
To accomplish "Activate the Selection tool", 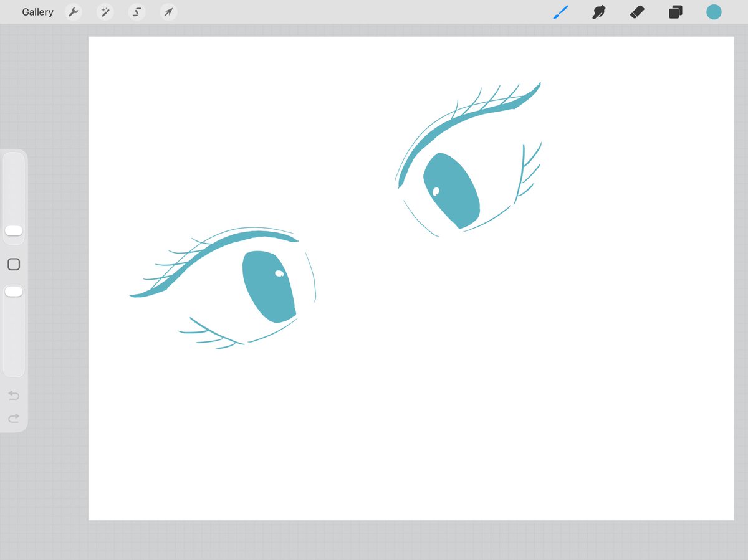I will click(x=137, y=12).
